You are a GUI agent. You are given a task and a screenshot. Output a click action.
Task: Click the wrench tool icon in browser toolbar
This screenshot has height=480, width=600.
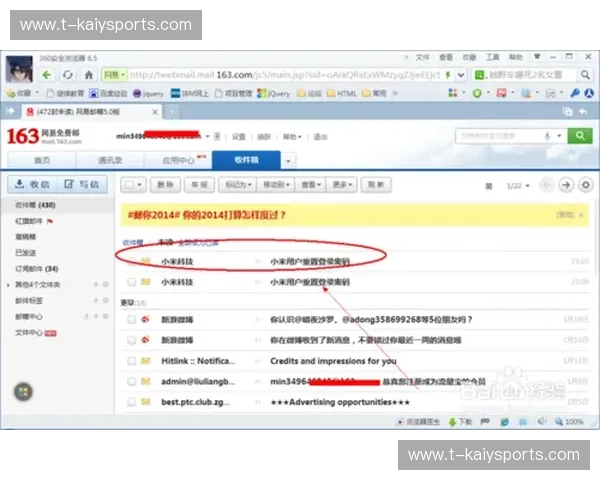point(574,93)
